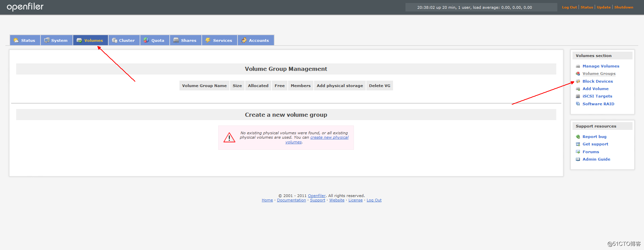Go to Block Devices
Image resolution: width=644 pixels, height=250 pixels.
597,81
